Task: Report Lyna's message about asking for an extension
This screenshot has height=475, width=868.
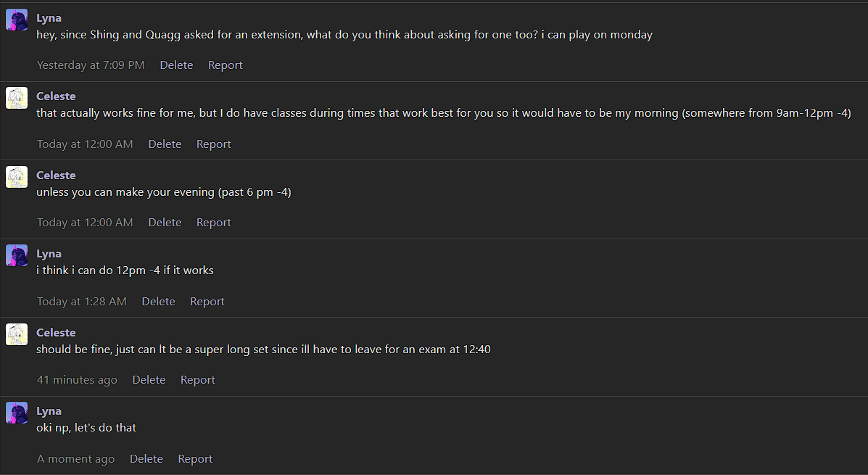Action: pyautogui.click(x=225, y=65)
